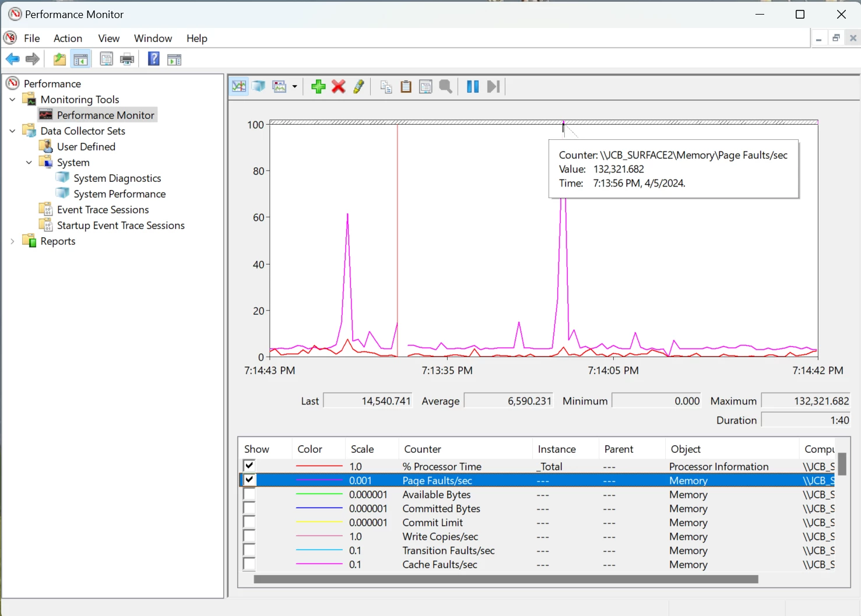
Task: Uncheck Show for Page Faults/sec
Action: [x=249, y=480]
